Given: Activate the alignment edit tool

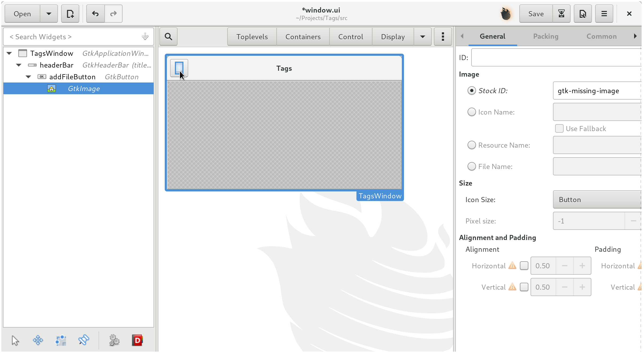Looking at the screenshot, I should pos(84,340).
